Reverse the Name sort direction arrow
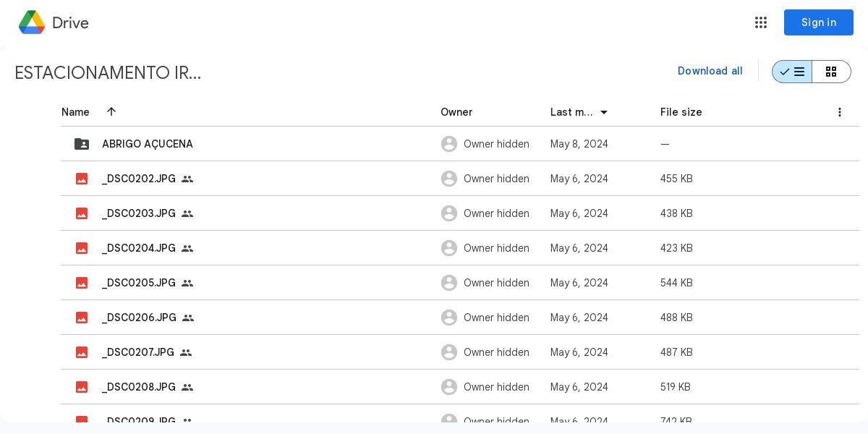 click(x=111, y=111)
